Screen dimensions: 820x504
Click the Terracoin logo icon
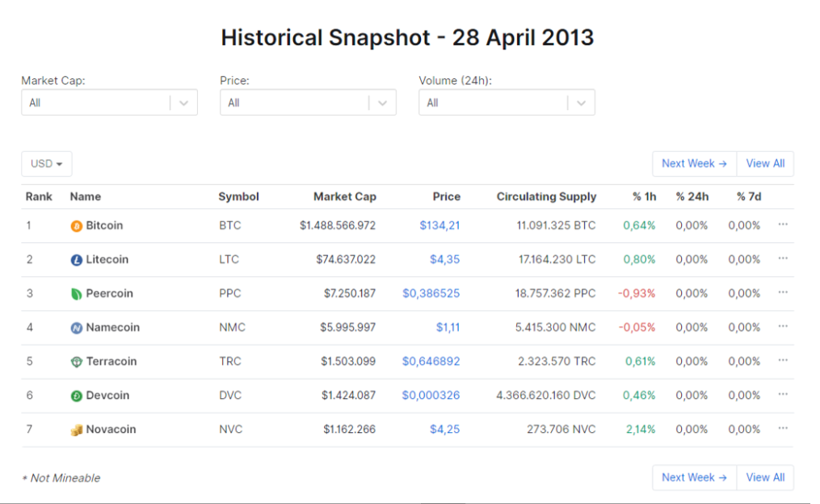coord(77,362)
